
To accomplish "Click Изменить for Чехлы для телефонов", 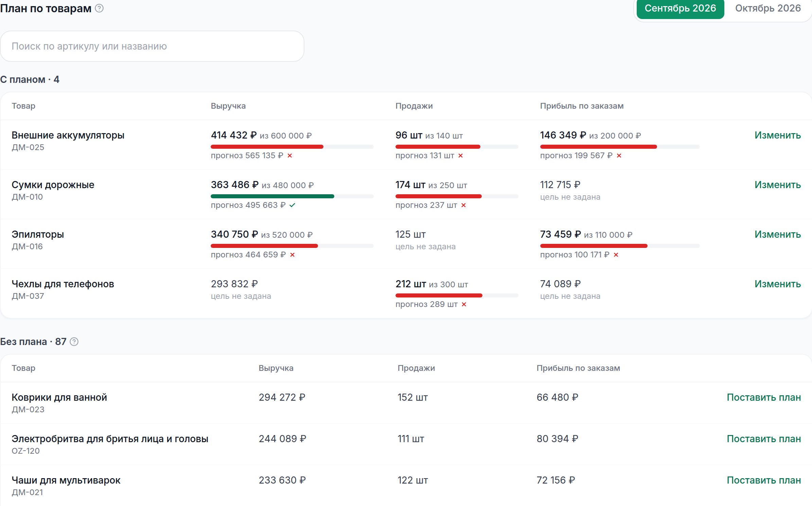I will coord(778,284).
